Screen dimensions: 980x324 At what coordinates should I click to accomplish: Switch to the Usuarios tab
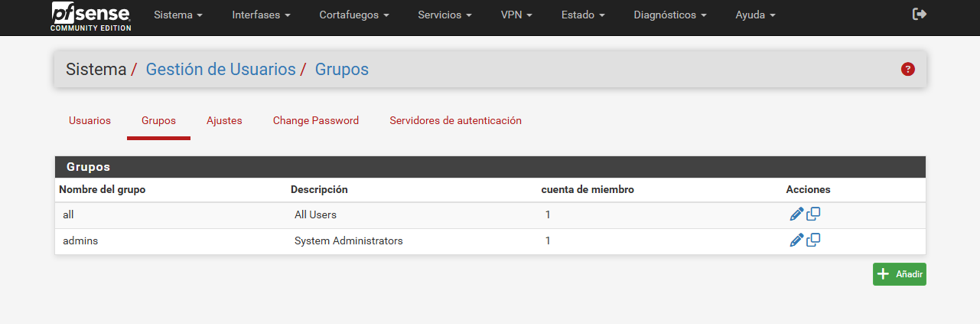(90, 121)
